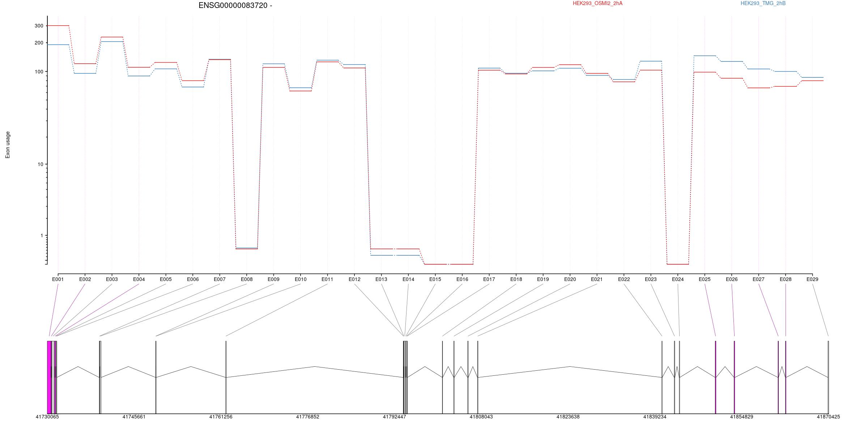Click exon label E024

[x=678, y=279]
